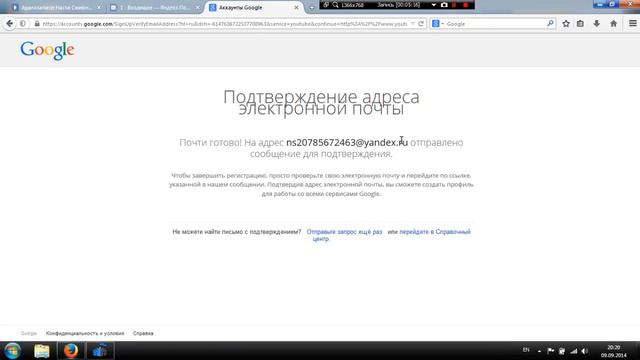Open the bookmarks list icon
Screen dimensions: 640x360
580,24
